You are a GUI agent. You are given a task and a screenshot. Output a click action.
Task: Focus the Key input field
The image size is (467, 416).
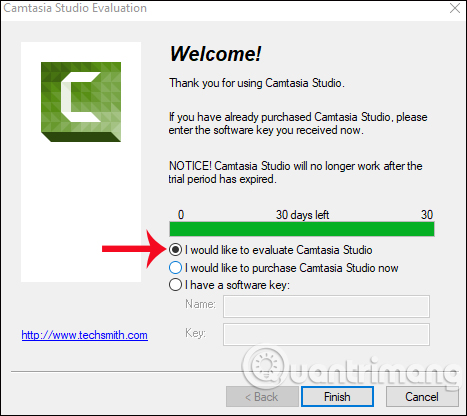[x=326, y=334]
